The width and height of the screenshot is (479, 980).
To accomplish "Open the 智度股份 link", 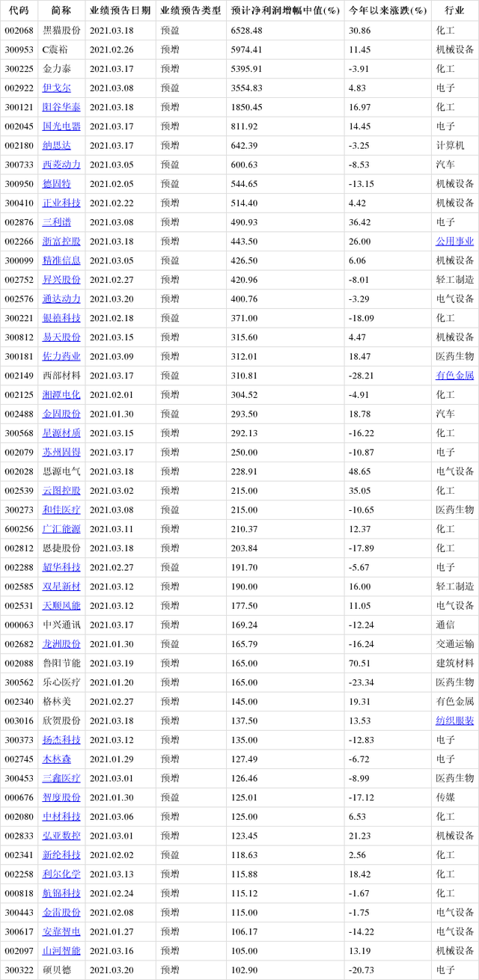I will (61, 797).
